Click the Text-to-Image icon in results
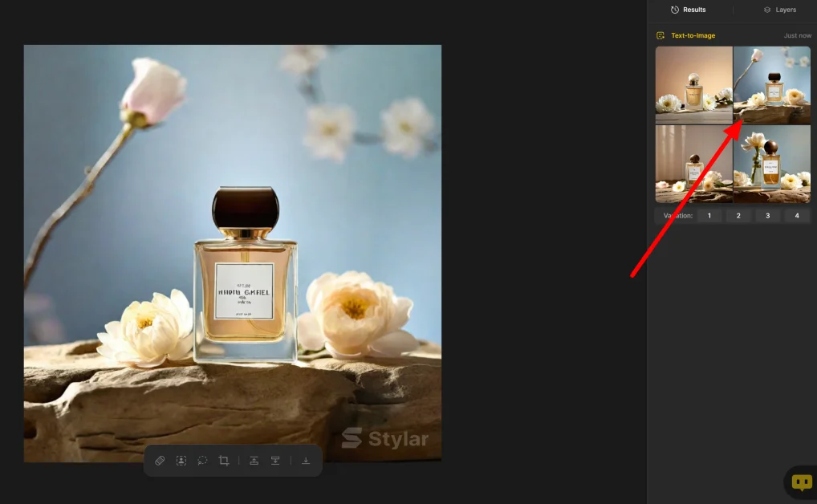Image resolution: width=817 pixels, height=504 pixels. point(661,35)
